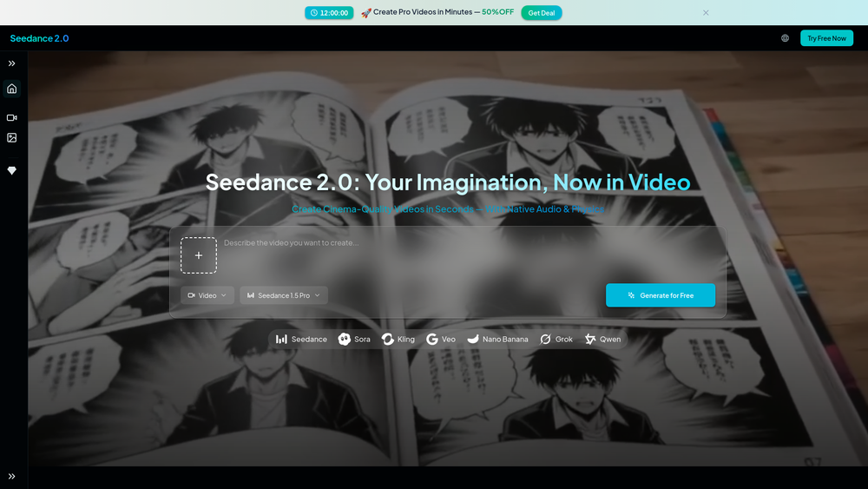Select the Seedance model tab
The image size is (868, 489).
click(302, 339)
